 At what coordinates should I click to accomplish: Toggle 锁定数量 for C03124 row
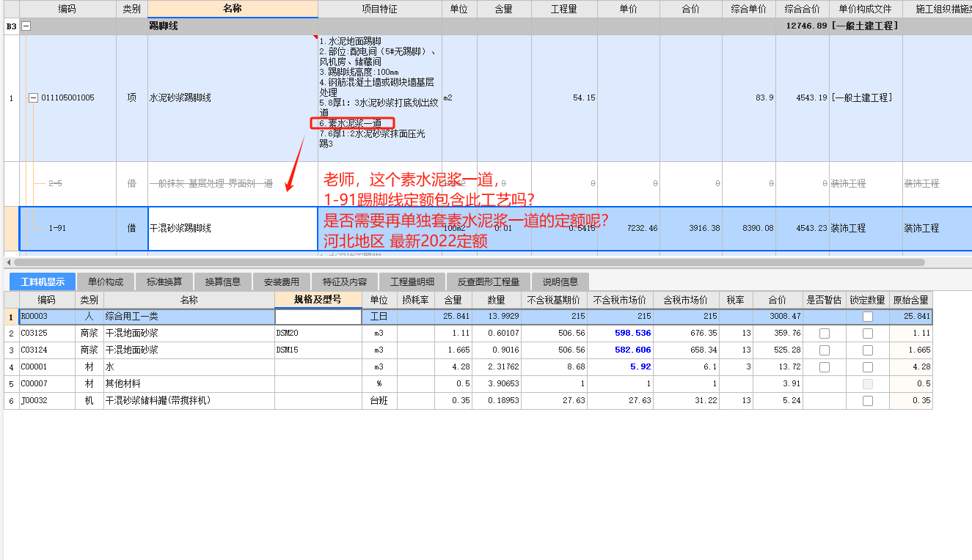[x=868, y=350]
